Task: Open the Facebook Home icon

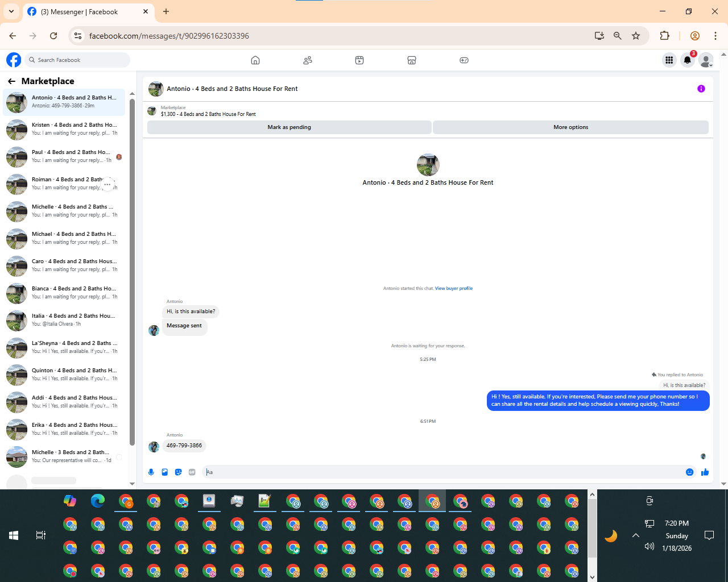Action: 255,60
